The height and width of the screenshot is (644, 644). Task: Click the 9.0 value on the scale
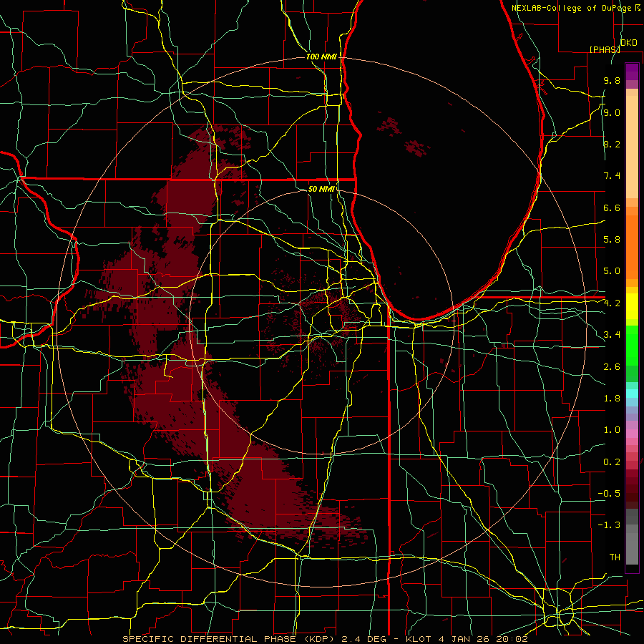(612, 113)
